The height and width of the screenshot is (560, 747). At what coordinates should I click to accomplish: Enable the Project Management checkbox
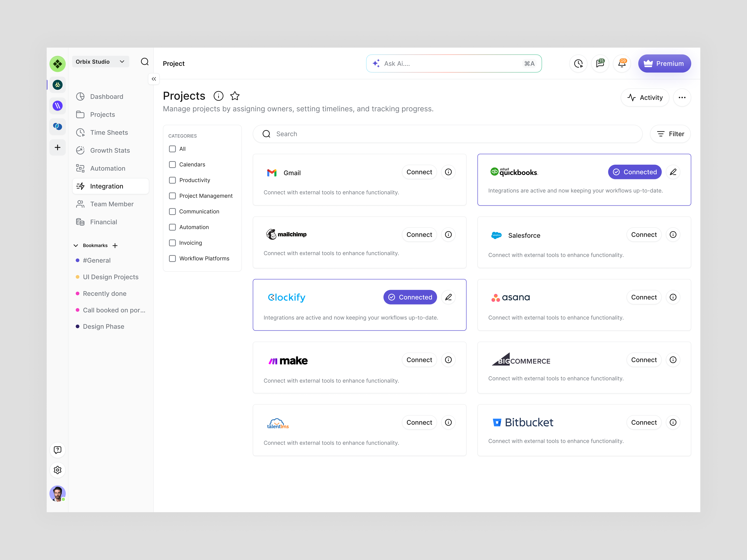click(x=172, y=196)
